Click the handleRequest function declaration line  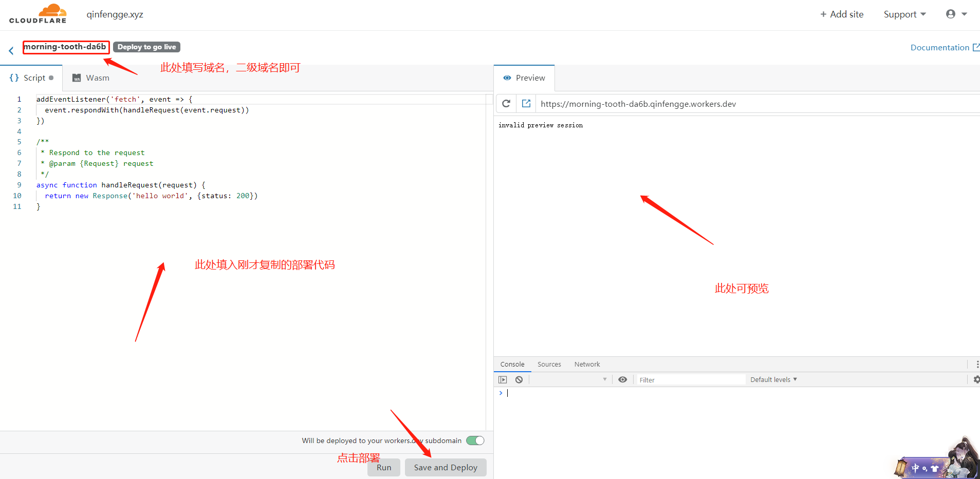pos(121,185)
